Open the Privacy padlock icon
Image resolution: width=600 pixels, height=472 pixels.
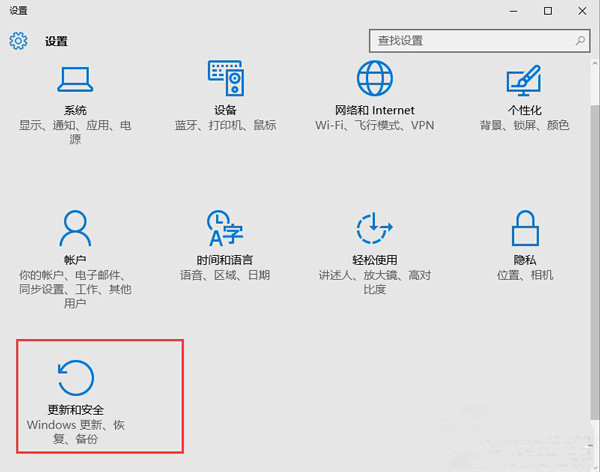coord(525,228)
